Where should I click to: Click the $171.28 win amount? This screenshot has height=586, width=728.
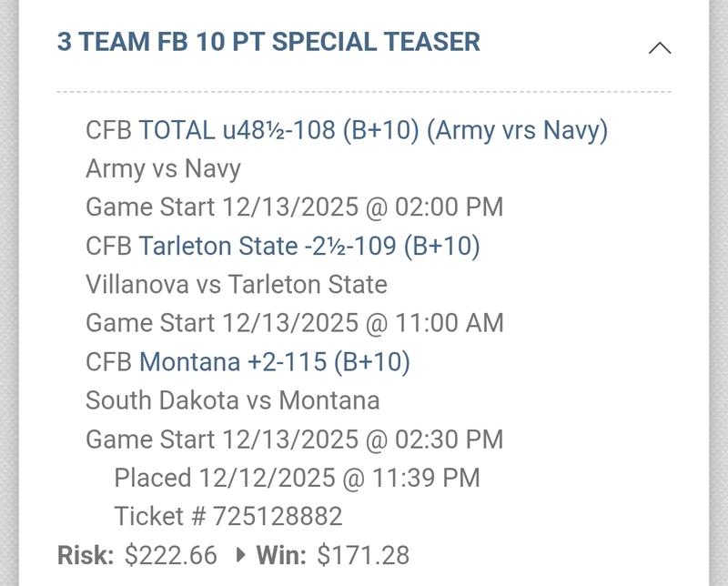pyautogui.click(x=363, y=555)
